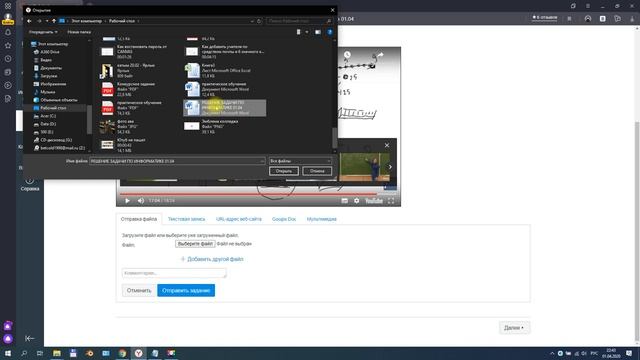Click Отменить button on the page
This screenshot has width=640, height=360.
pyautogui.click(x=139, y=291)
